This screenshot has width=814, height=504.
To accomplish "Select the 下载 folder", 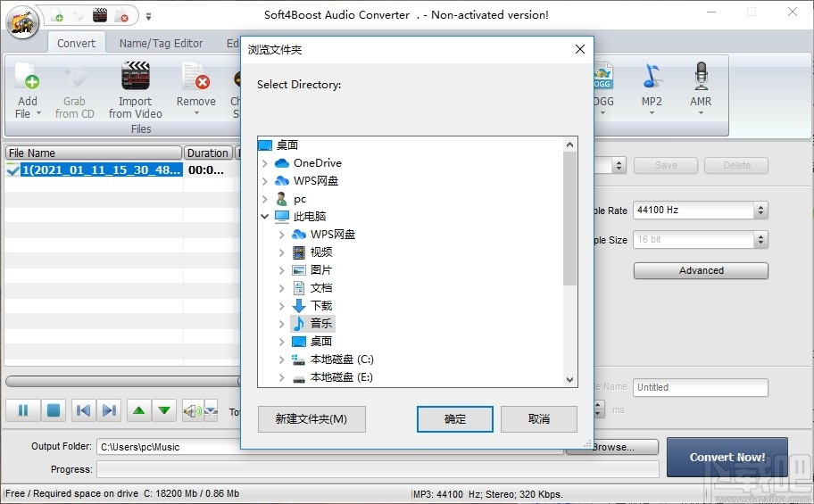I will pos(320,306).
